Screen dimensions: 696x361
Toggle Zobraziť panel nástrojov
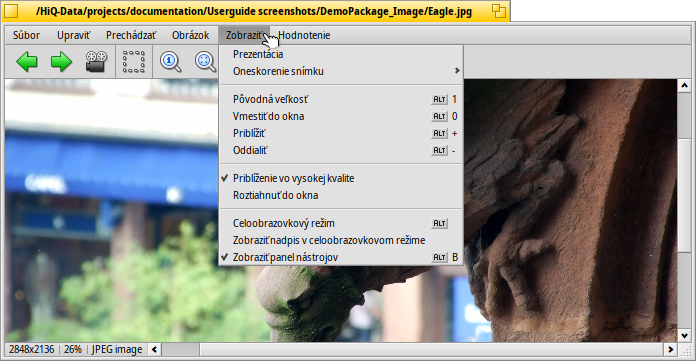pos(341,257)
